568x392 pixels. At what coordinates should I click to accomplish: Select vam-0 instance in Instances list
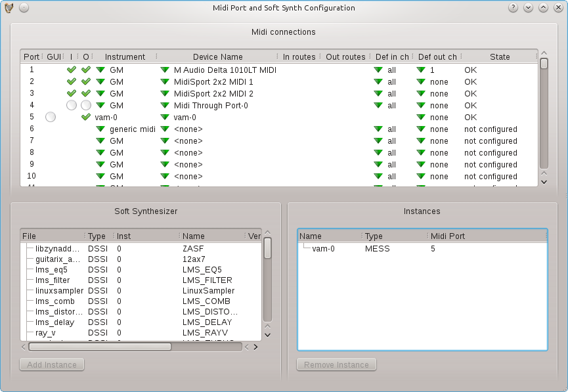(422, 249)
